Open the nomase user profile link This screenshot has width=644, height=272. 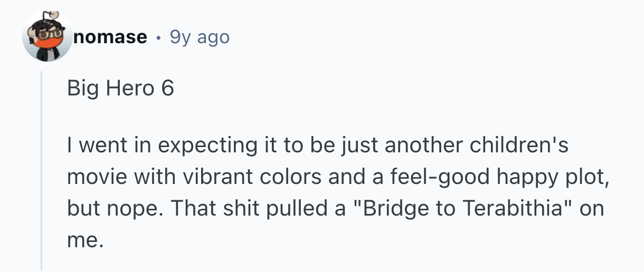[110, 37]
